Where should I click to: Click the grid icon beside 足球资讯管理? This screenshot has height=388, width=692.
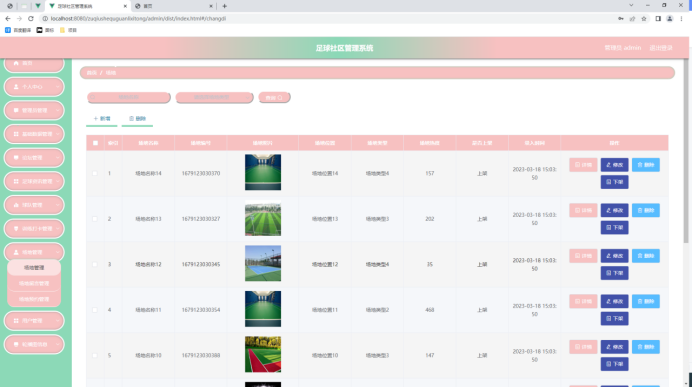tap(16, 181)
